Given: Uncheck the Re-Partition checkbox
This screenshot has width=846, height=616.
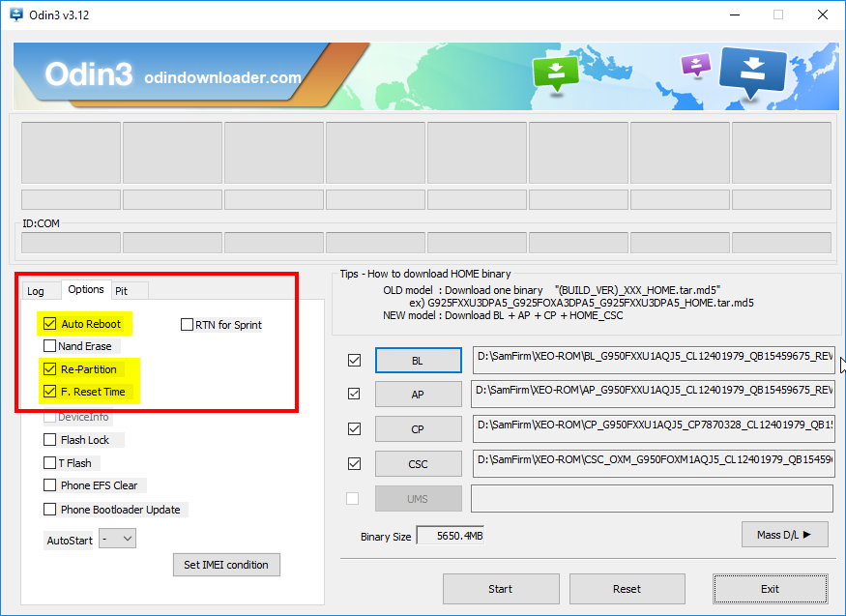Looking at the screenshot, I should coord(49,369).
